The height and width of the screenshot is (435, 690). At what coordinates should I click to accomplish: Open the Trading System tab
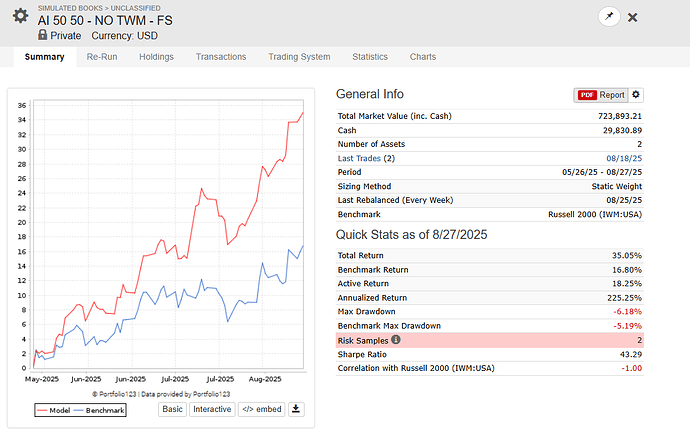point(299,57)
